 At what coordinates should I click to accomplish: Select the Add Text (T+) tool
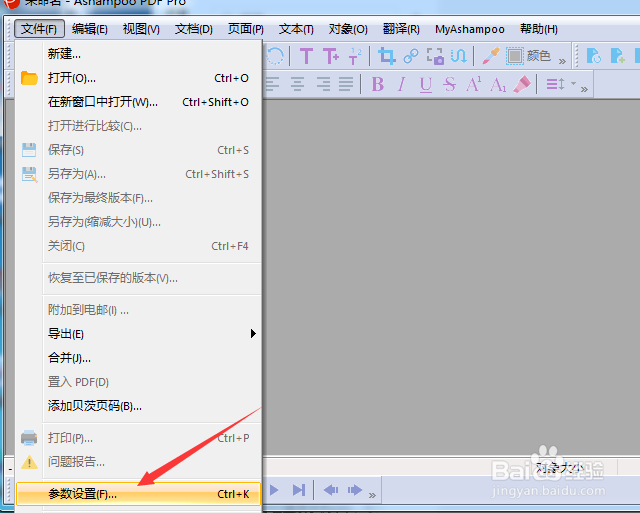331,56
